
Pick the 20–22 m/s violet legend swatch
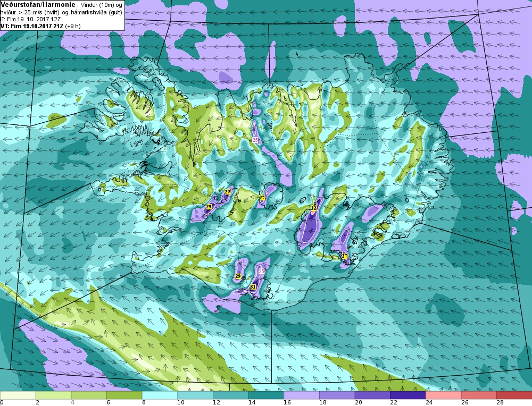372,395
